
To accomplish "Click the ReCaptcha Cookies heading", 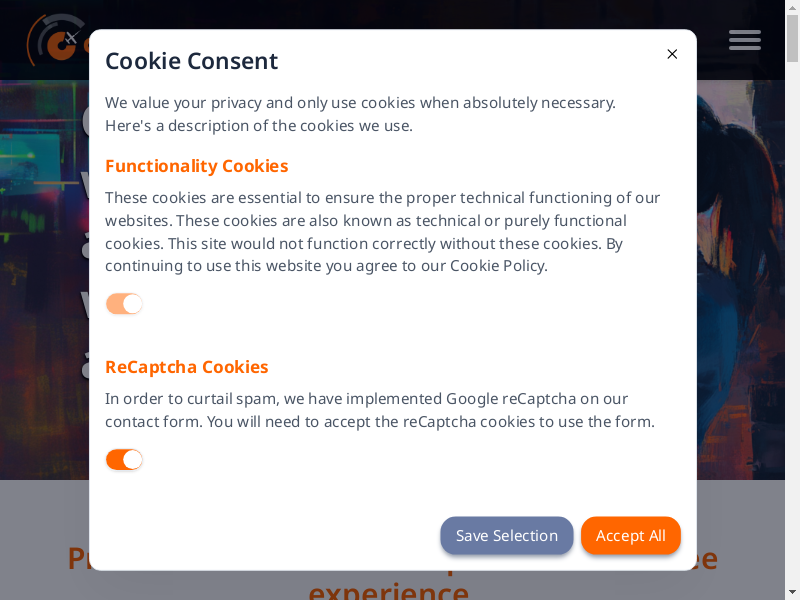I will [x=186, y=367].
